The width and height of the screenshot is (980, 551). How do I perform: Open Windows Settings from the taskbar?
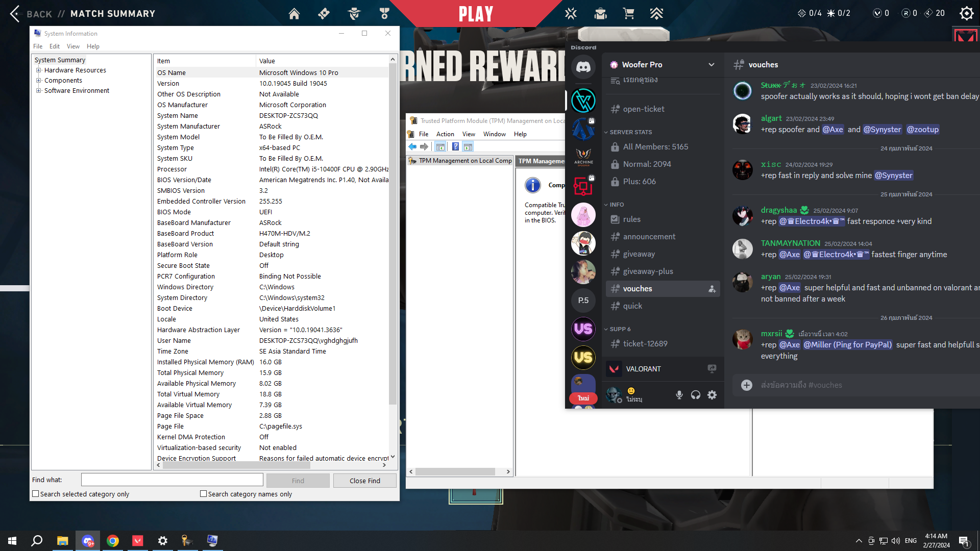click(163, 541)
